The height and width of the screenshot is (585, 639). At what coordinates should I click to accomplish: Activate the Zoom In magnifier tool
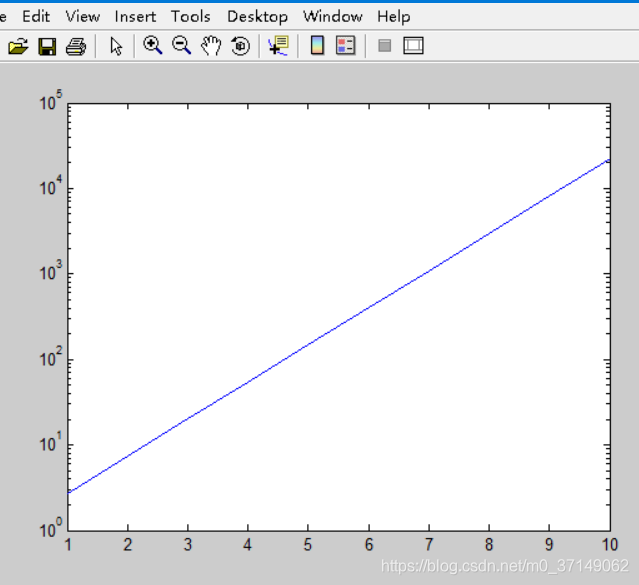coord(152,45)
